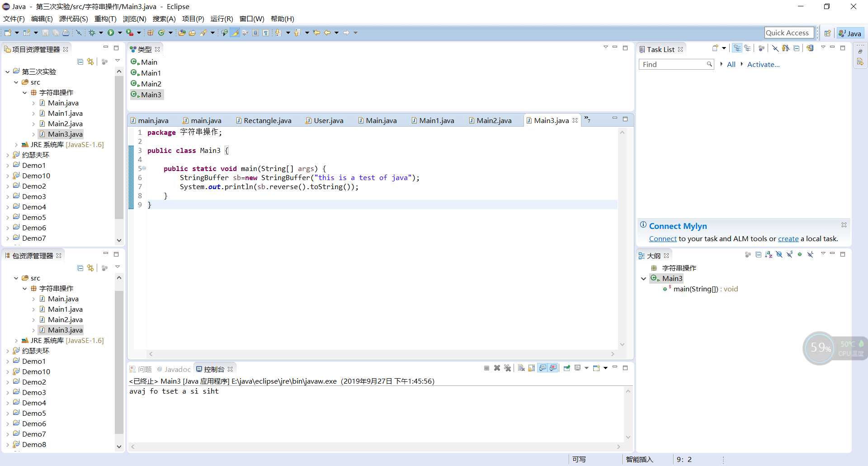Click search magnifier in Find field

pos(709,64)
